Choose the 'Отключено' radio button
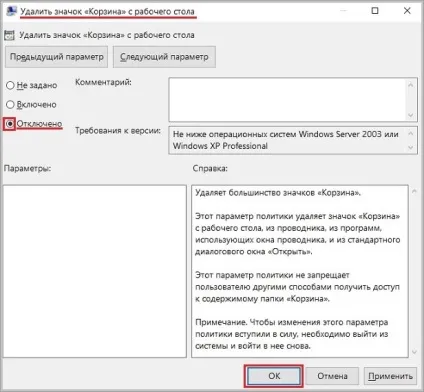 [10, 124]
